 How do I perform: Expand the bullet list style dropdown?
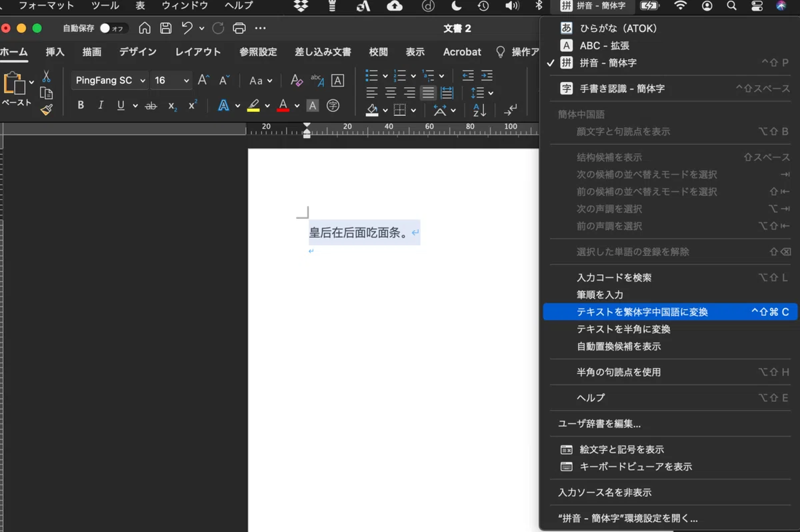385,76
